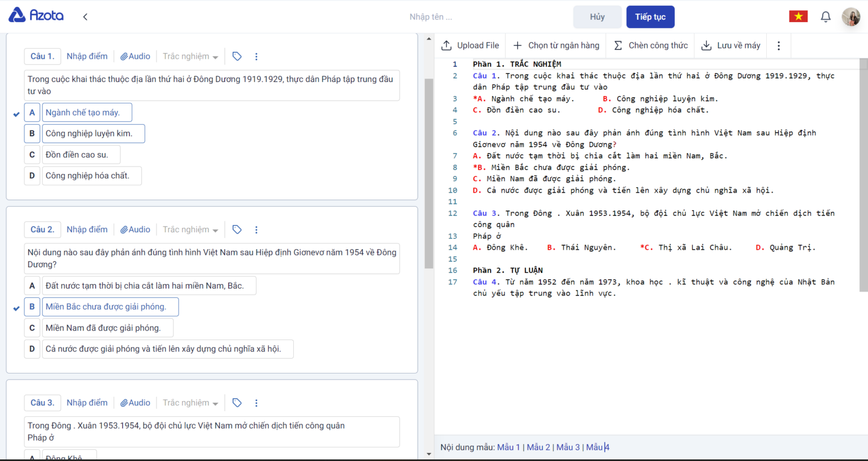Open editor toolbar more-options menu

tap(779, 46)
